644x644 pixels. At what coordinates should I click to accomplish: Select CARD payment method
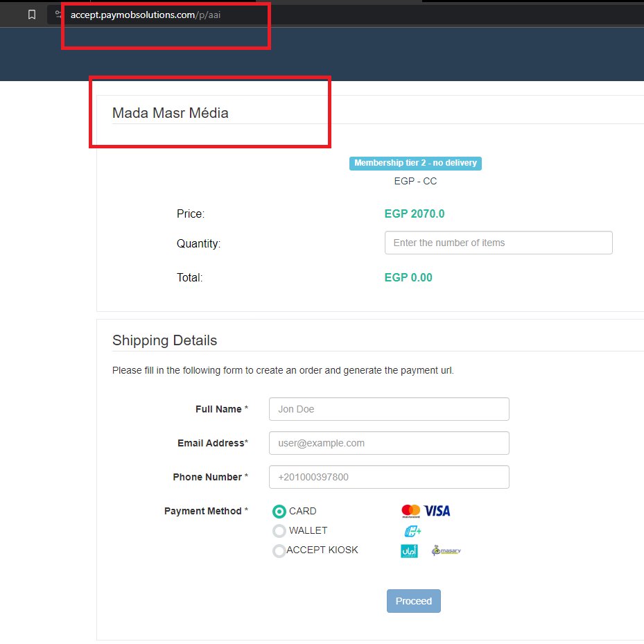[x=279, y=512]
